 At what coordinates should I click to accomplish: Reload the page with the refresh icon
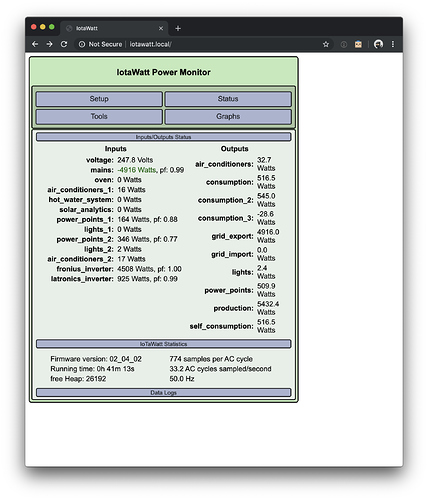pos(64,44)
